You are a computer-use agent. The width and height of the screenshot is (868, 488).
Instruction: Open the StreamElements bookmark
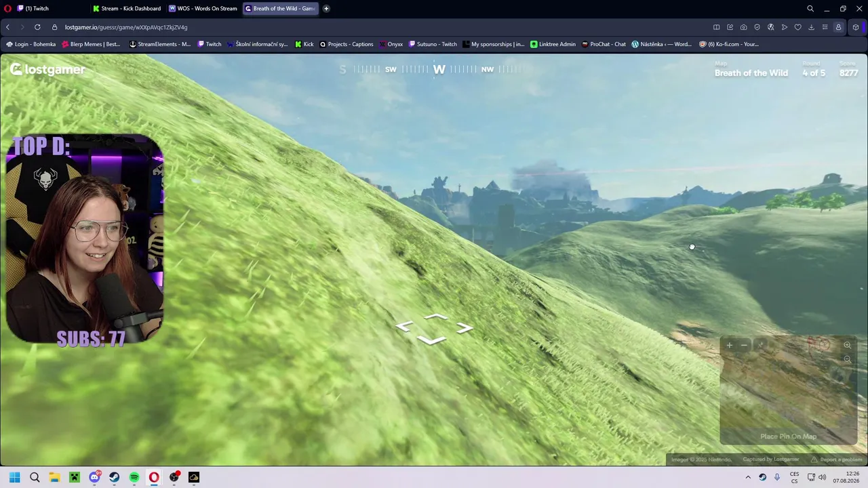point(160,44)
